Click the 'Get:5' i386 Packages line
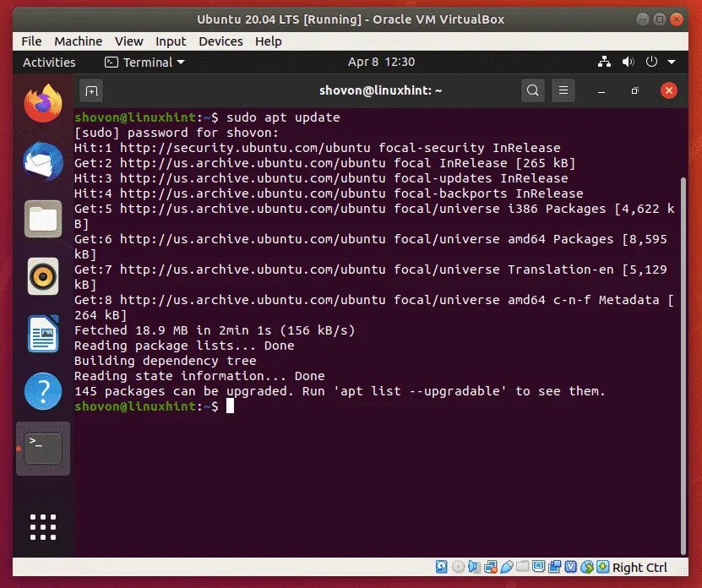The image size is (702, 588). click(x=374, y=216)
